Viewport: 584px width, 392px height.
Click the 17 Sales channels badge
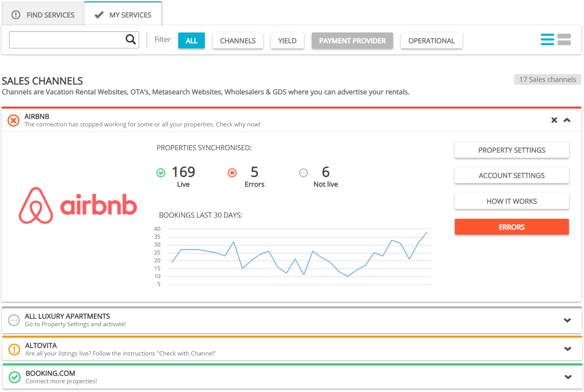(x=548, y=79)
